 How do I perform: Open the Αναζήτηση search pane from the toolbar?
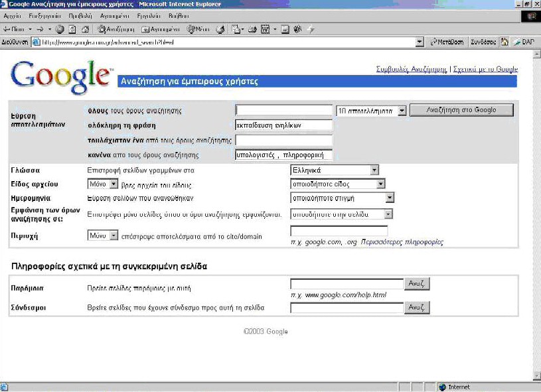[x=116, y=29]
